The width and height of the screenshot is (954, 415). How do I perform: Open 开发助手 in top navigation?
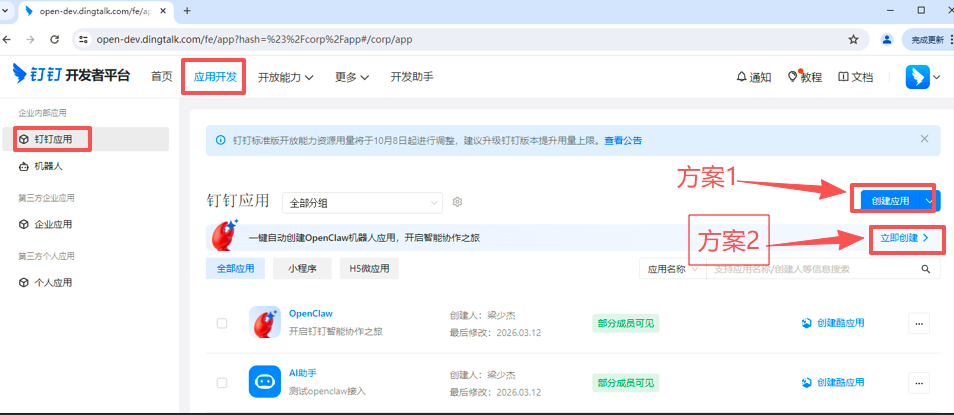412,77
